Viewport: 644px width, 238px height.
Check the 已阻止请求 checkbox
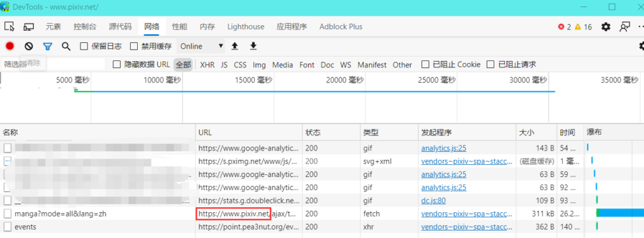[491, 64]
